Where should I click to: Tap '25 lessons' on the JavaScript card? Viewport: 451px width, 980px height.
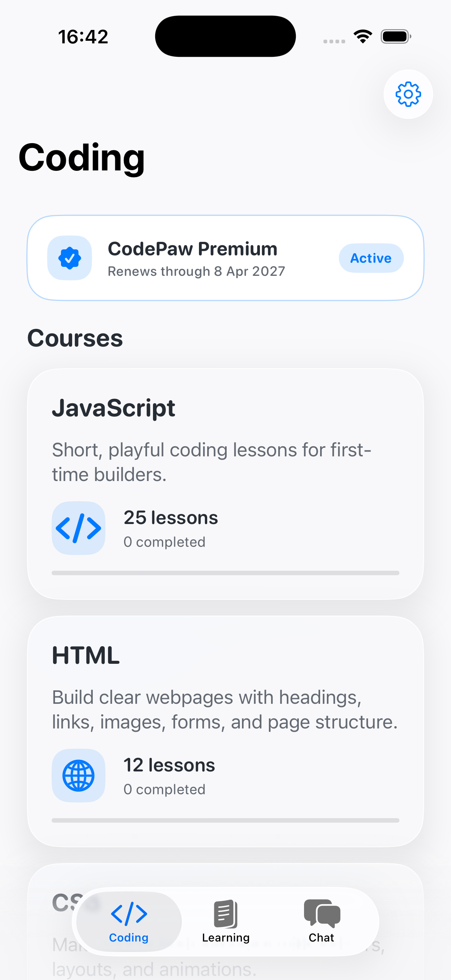(170, 517)
